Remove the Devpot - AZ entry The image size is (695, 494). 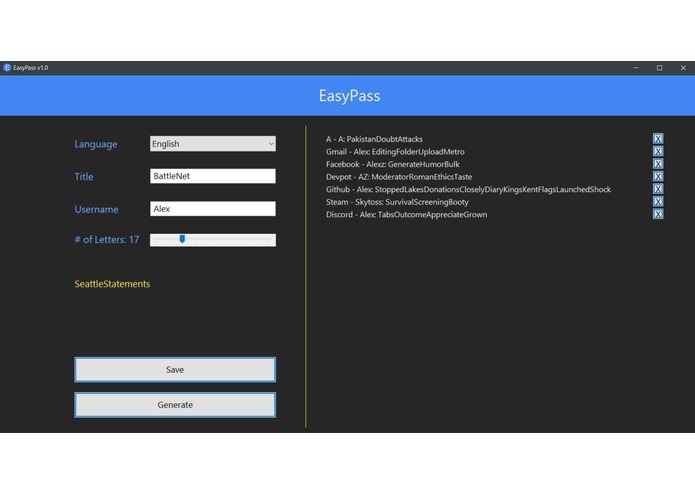[658, 176]
